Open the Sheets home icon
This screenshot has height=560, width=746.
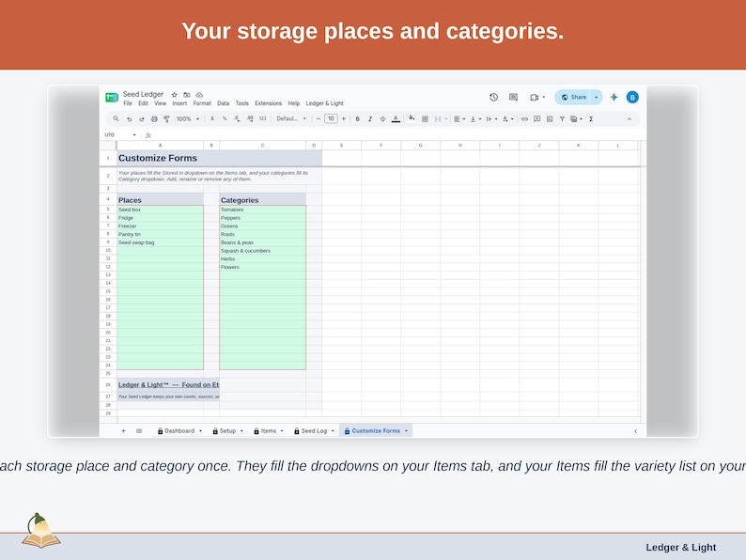coord(112,98)
